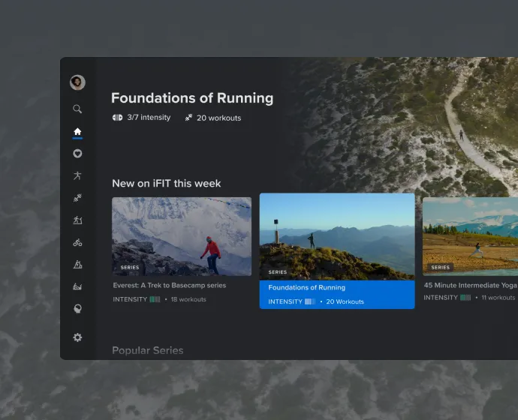The image size is (518, 420).
Task: Click the Foundations of Running hero title
Action: click(192, 98)
